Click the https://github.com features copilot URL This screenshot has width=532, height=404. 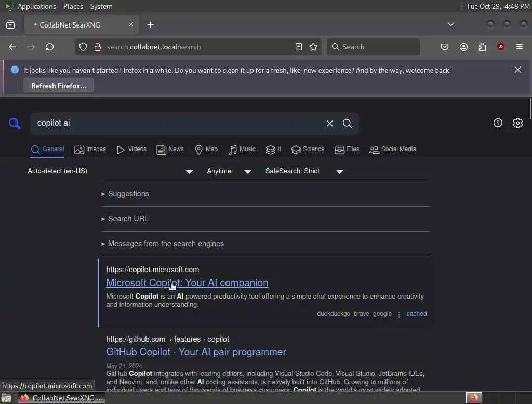(168, 339)
